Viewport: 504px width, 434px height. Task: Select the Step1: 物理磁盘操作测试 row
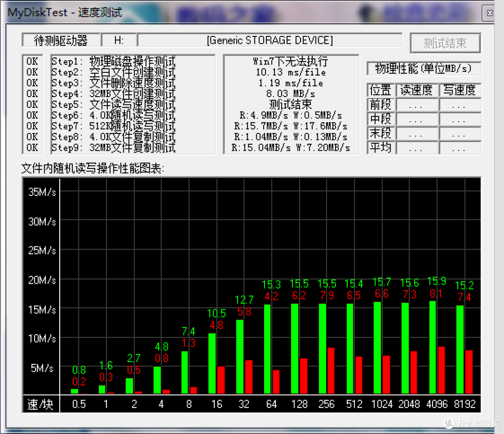[x=113, y=61]
